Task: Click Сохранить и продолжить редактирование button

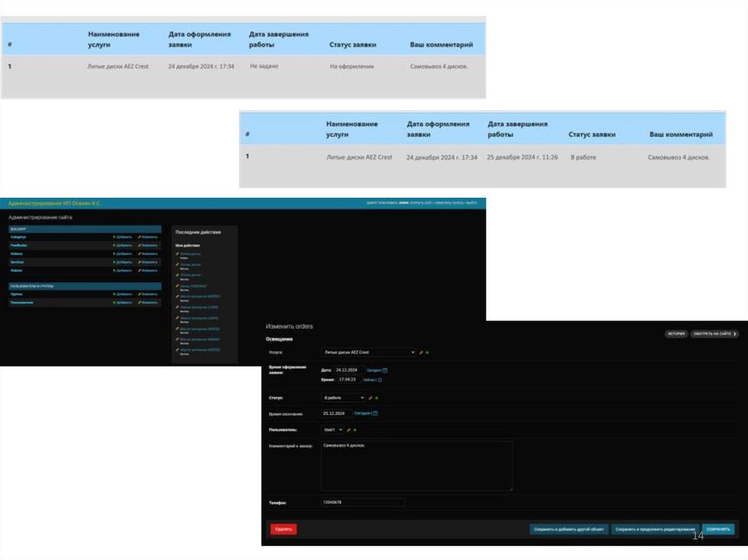Action: pyautogui.click(x=655, y=529)
